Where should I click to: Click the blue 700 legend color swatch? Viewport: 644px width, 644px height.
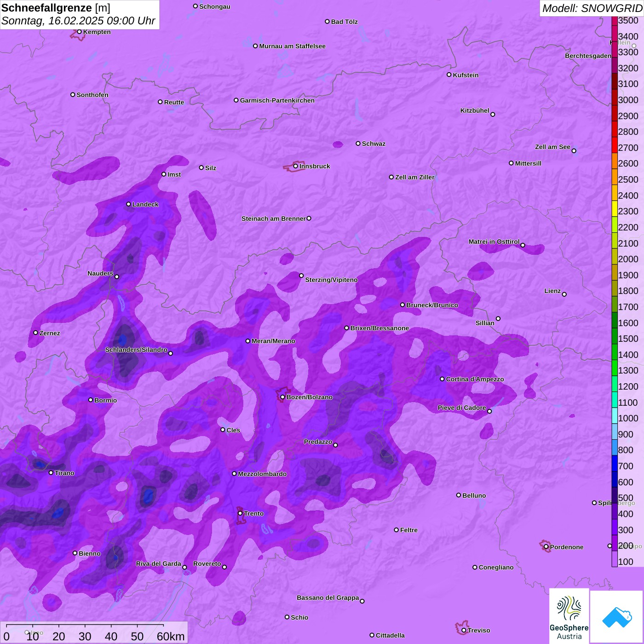(615, 463)
